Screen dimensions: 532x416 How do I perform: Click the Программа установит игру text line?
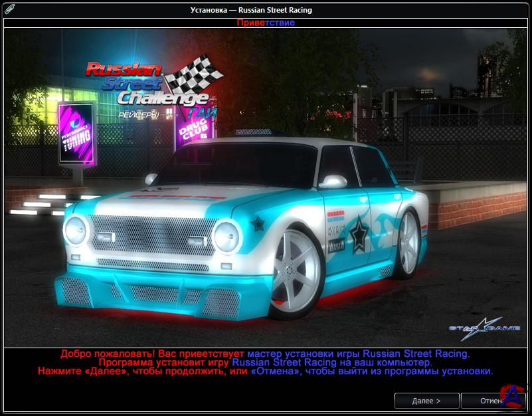coord(265,363)
